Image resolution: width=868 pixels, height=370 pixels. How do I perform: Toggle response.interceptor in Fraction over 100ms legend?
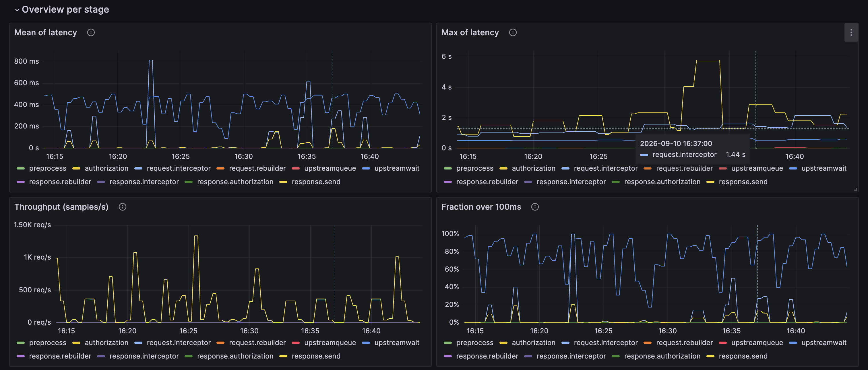tap(571, 356)
